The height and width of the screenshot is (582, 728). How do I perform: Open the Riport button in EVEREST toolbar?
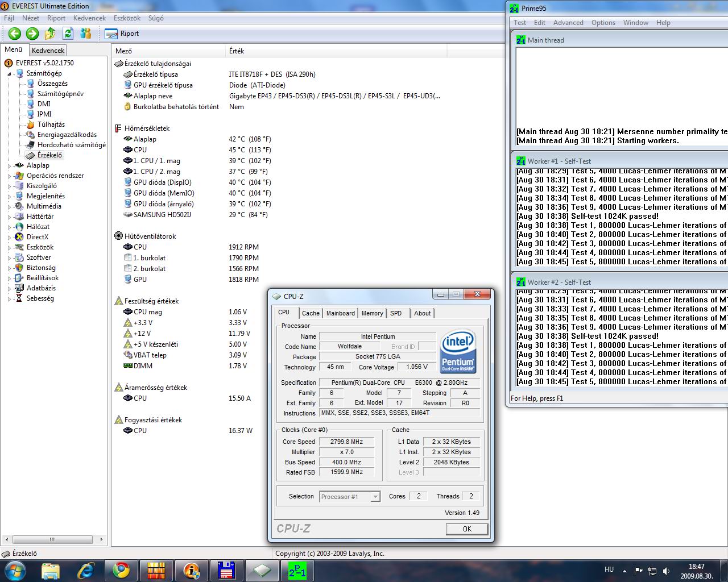click(122, 34)
